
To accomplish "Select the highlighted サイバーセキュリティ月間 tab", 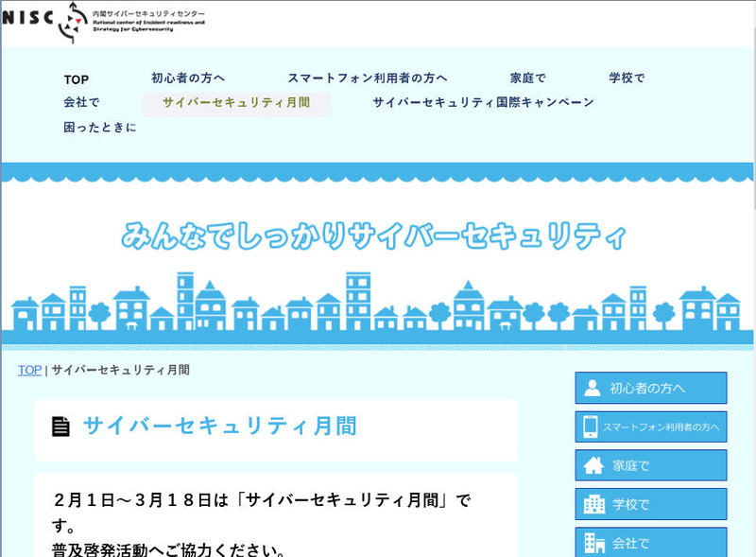I will tap(236, 103).
